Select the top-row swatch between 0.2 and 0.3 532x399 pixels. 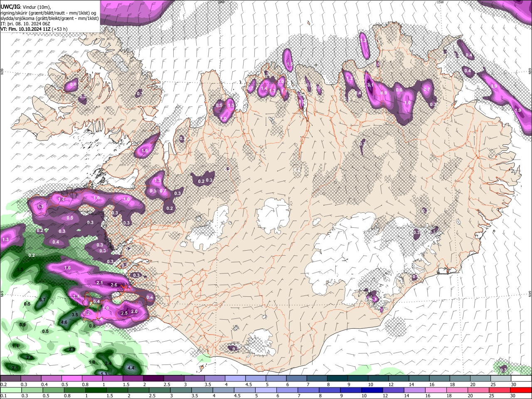point(10,378)
